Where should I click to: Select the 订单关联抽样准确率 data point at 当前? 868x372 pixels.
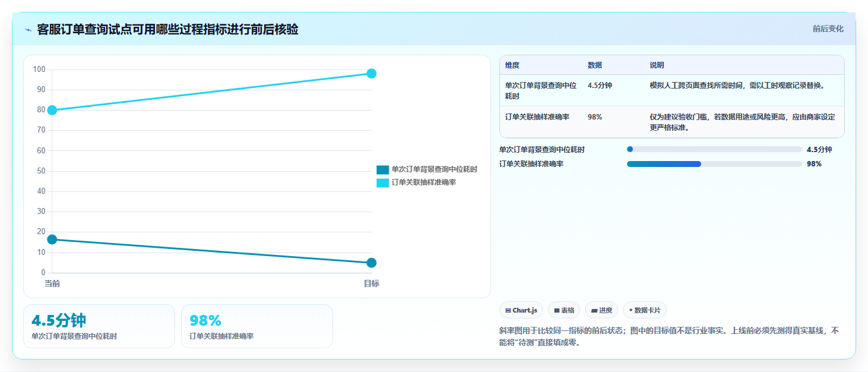coord(52,110)
